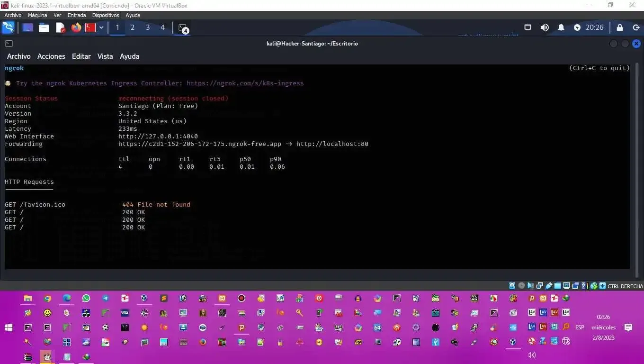Viewport: 644px width, 364px height.
Task: Switch to workspace 2 in Kali panel
Action: [133, 27]
